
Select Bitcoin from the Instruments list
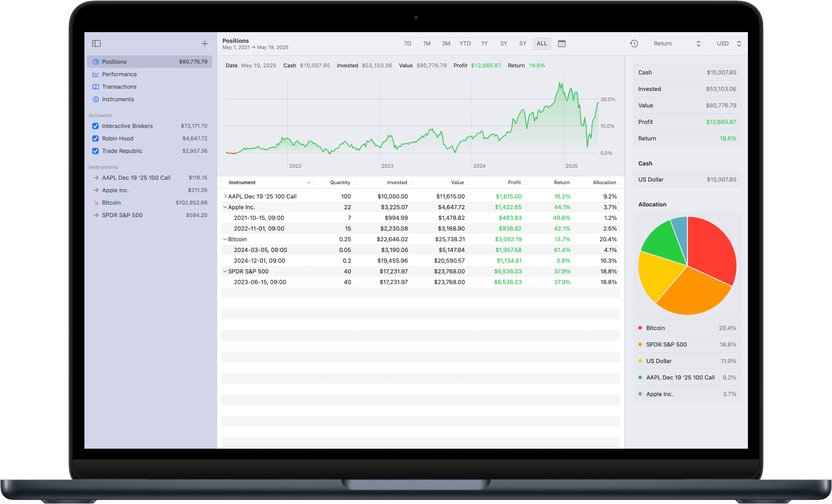111,203
